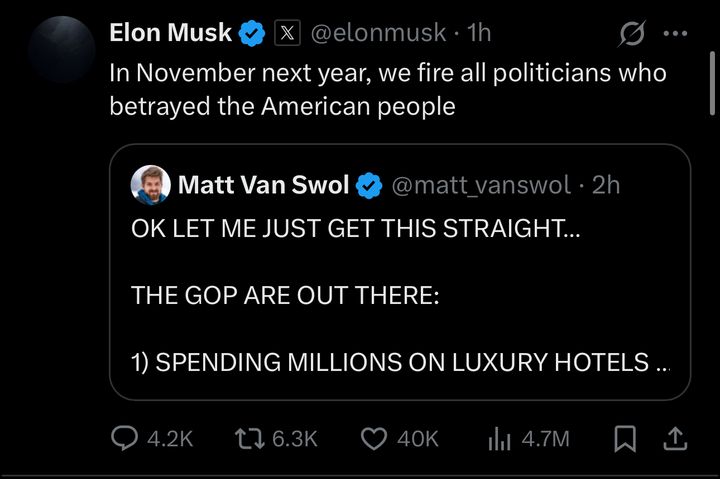720x479 pixels.
Task: Open the @matt_vanswol handle
Action: [x=478, y=184]
